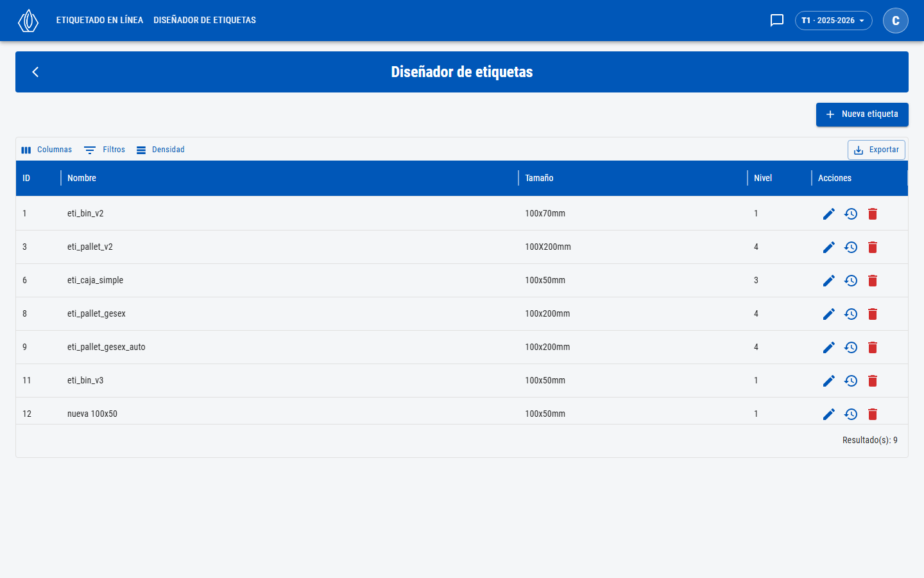This screenshot has width=924, height=578.
Task: View history of eti_caja_simple
Action: click(x=851, y=281)
